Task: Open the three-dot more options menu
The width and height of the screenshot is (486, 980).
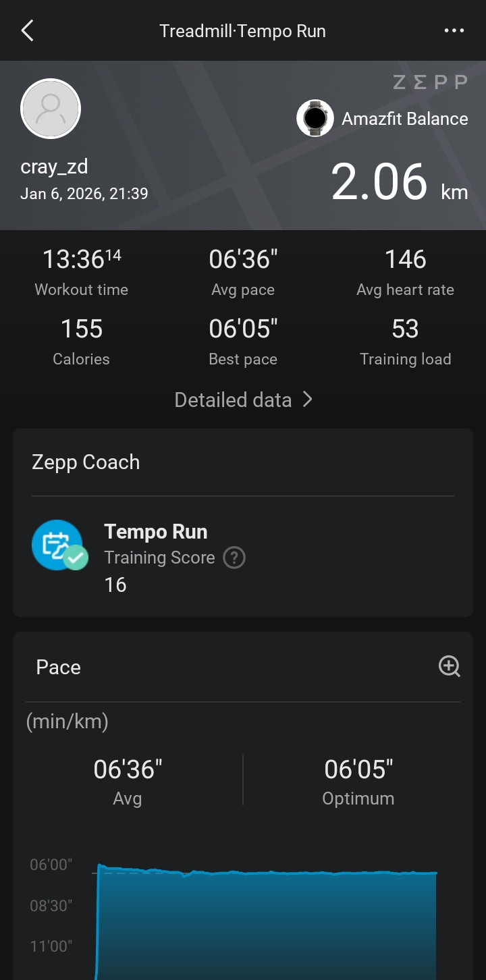Action: tap(454, 30)
